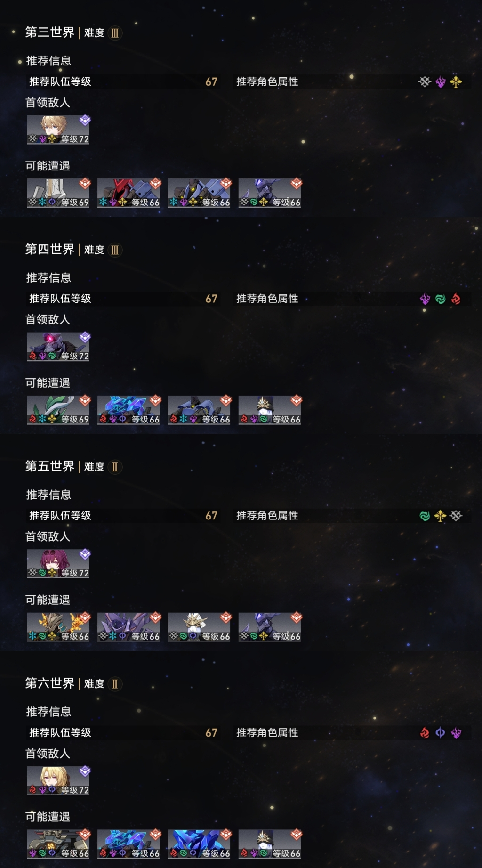Click the difficulty III badge for World 3
This screenshot has height=868, width=482.
click(115, 33)
